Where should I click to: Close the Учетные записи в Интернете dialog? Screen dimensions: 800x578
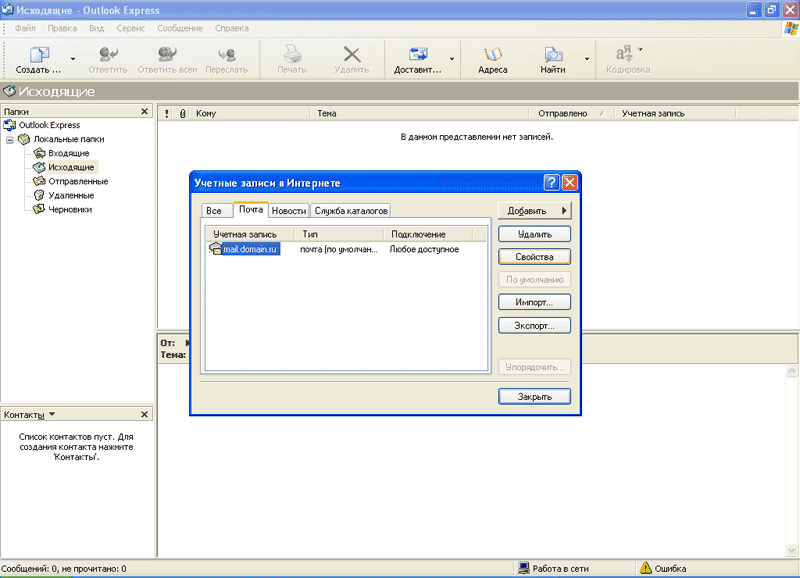(x=569, y=182)
